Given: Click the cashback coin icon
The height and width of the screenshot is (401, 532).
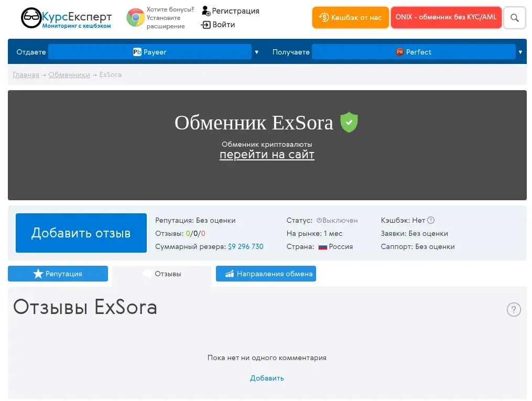Looking at the screenshot, I should click(324, 17).
